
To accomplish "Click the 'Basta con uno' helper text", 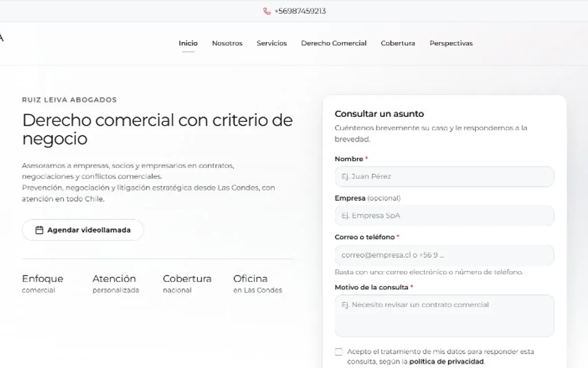I will 429,272.
